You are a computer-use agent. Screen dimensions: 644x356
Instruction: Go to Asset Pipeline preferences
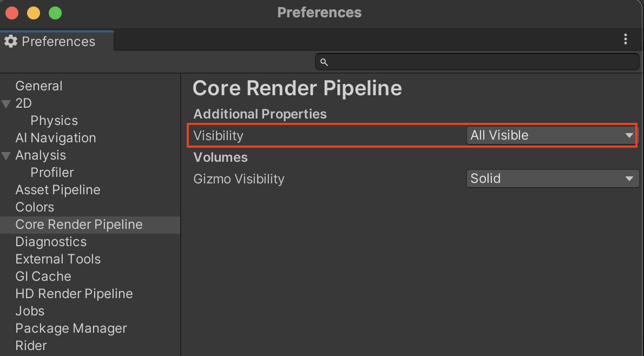pos(58,190)
